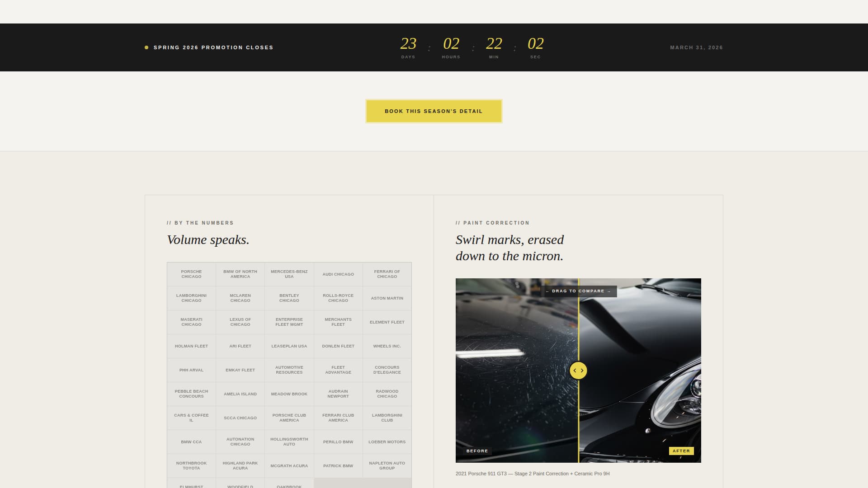
Task: Select the Bentley Chicago cell
Action: click(289, 298)
